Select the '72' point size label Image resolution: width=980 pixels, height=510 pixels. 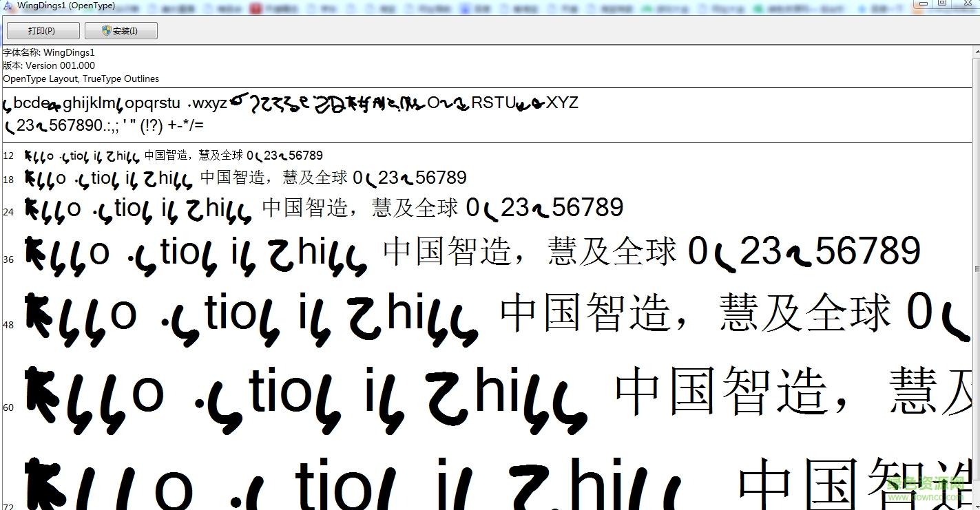(x=8, y=505)
